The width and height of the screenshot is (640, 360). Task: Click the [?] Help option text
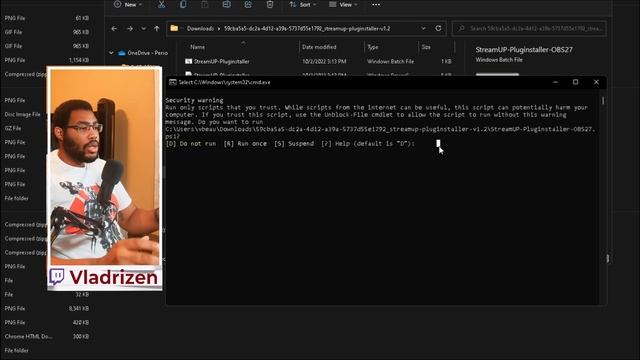pyautogui.click(x=336, y=144)
